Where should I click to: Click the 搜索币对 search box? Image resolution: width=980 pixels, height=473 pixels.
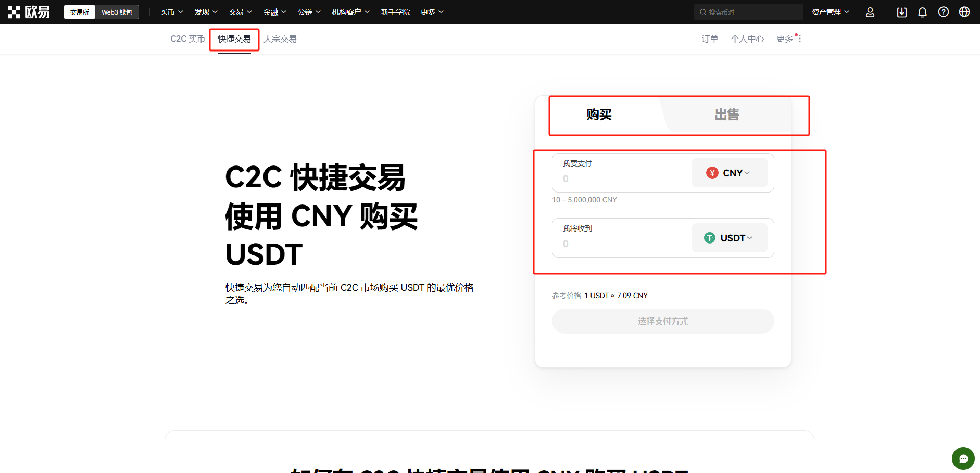tap(749, 12)
